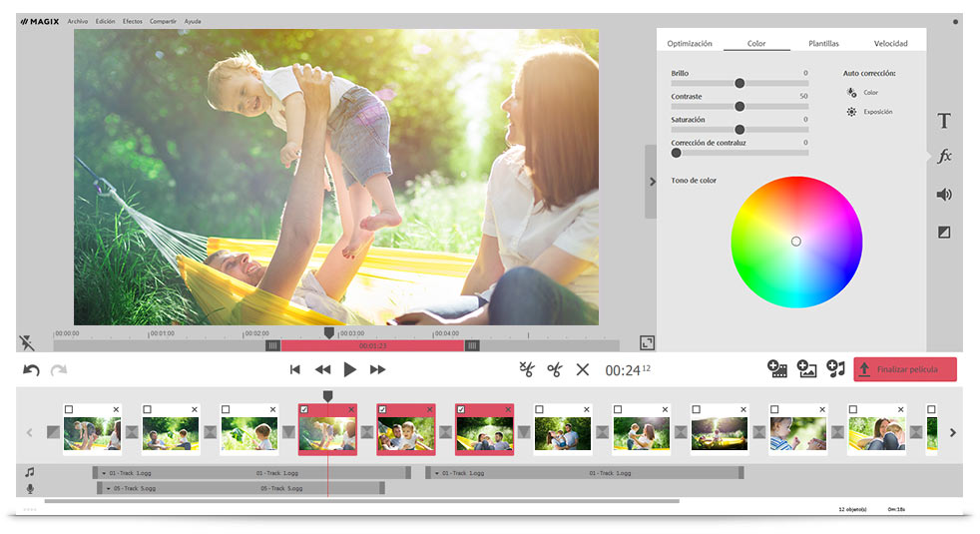Click the Brillo slider handle
Screen dimensions: 980x534
click(739, 83)
